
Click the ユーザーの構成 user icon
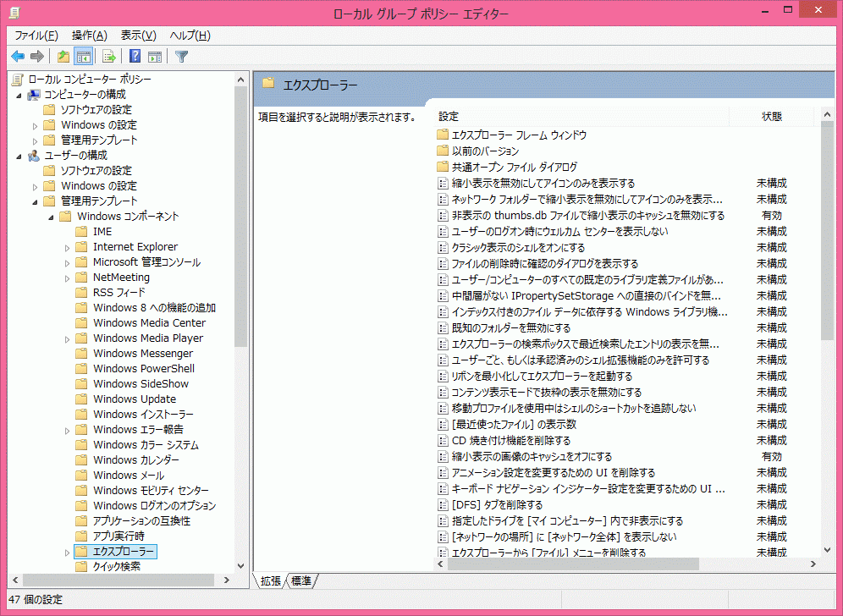click(34, 156)
